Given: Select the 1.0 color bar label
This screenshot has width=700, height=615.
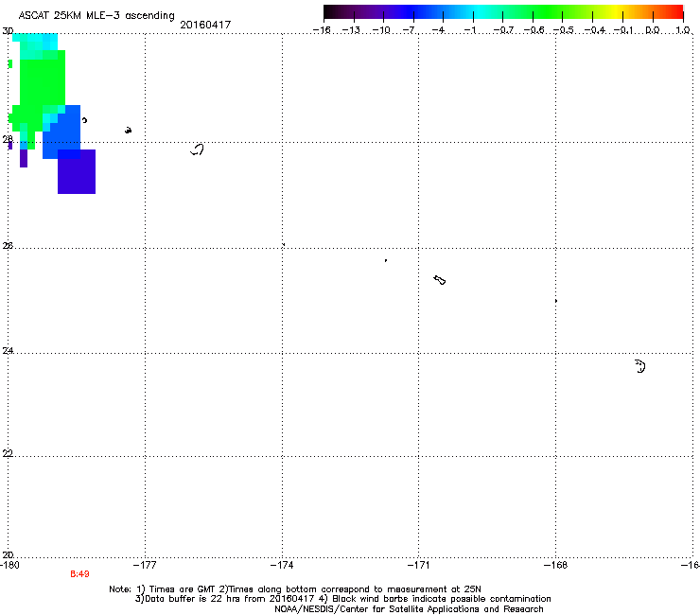Looking at the screenshot, I should click(x=683, y=30).
